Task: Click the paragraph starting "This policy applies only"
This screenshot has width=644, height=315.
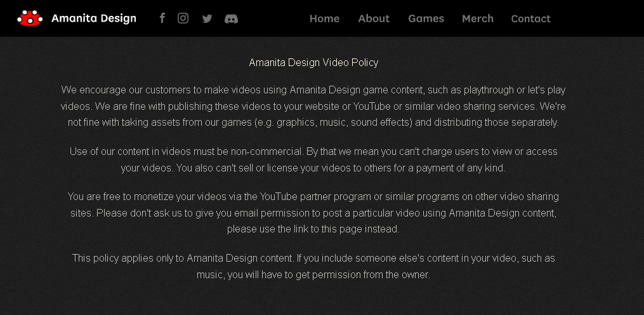Action: 313,267
